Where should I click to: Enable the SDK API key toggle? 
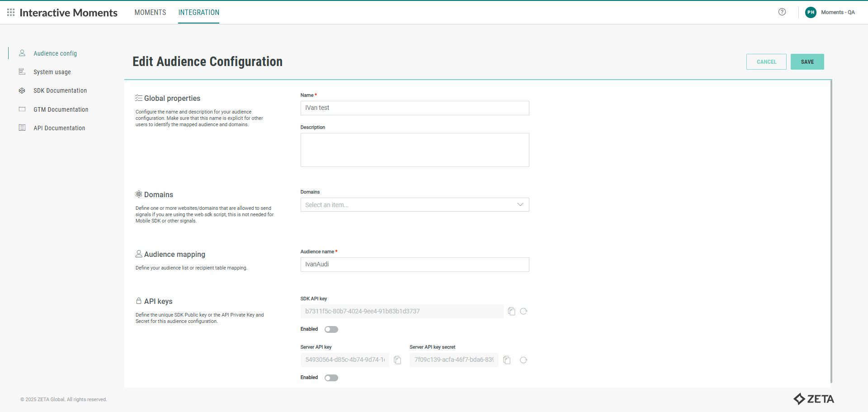[x=331, y=329]
